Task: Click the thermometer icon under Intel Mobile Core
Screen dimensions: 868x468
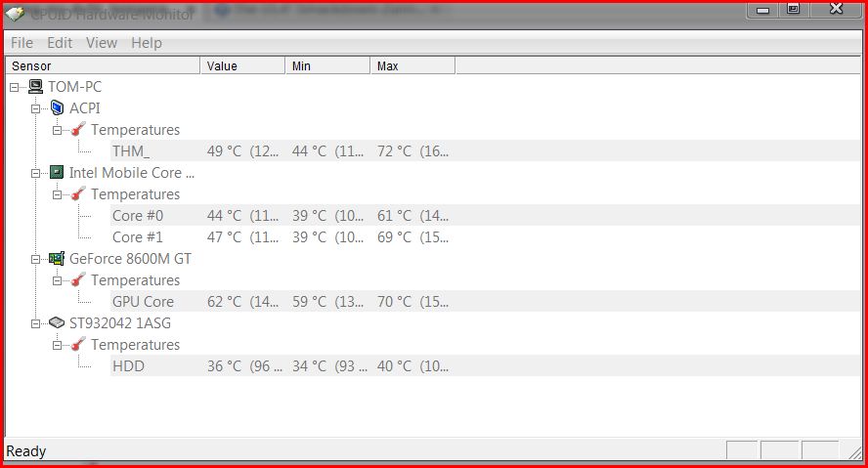Action: coord(78,194)
